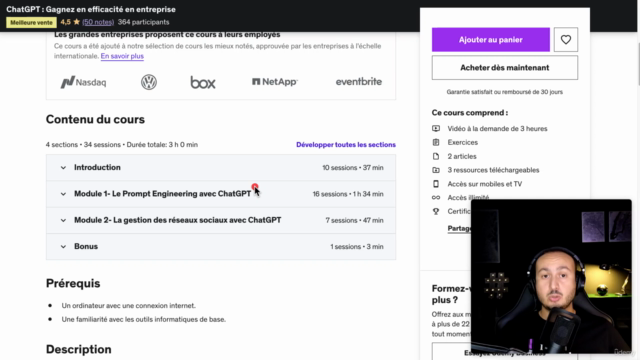Click '364 participants' text
The height and width of the screenshot is (360, 640).
pos(143,22)
